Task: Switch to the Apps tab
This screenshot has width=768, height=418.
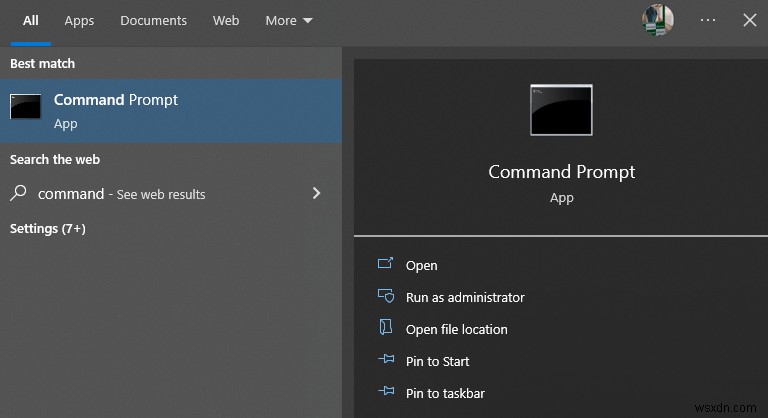Action: coord(79,20)
